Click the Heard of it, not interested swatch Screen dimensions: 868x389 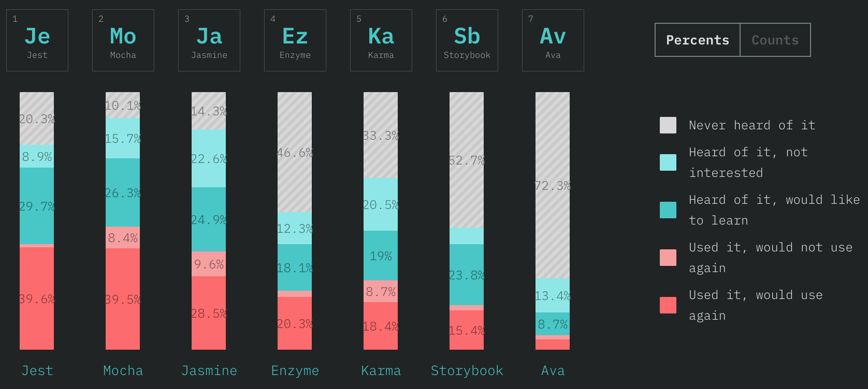(668, 162)
